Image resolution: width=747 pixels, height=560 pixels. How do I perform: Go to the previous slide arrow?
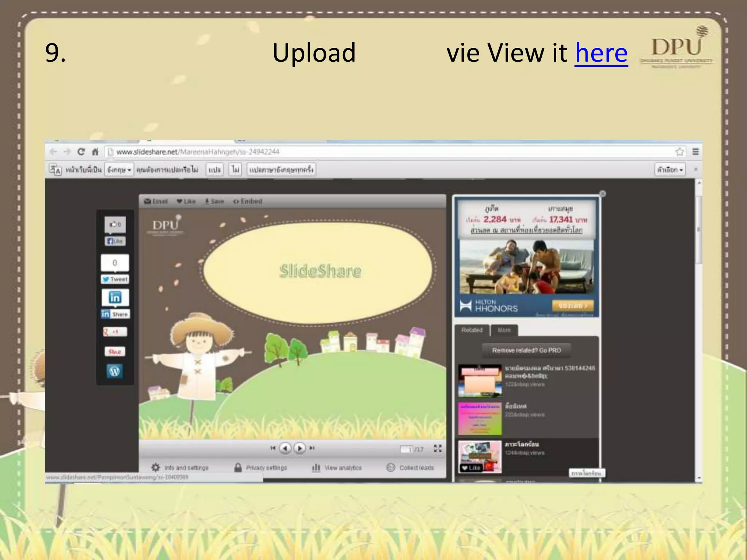point(285,448)
